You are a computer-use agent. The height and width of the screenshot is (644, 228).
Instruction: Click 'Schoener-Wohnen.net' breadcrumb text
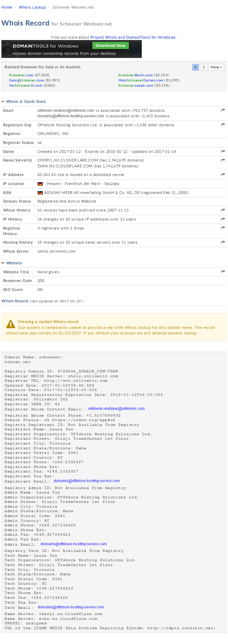[73, 7]
